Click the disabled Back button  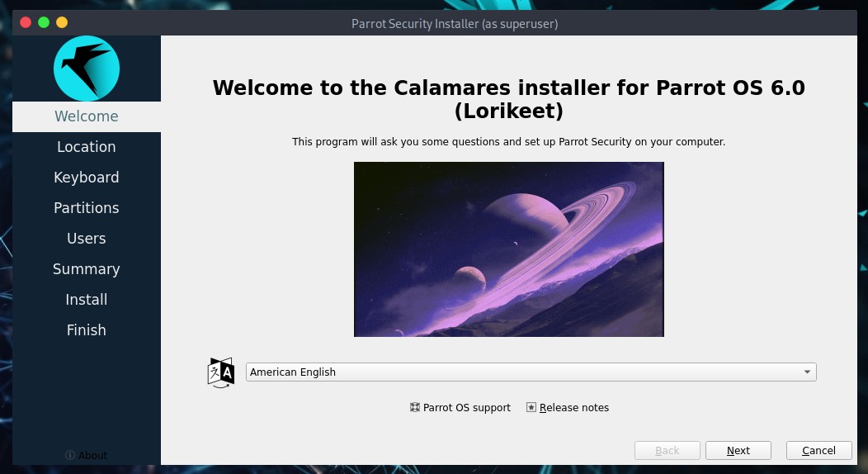click(x=667, y=451)
